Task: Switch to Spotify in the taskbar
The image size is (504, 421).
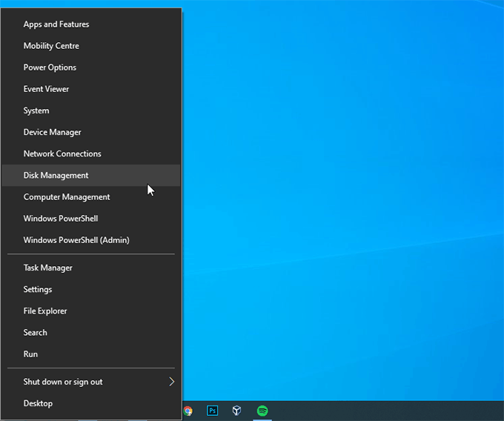Action: click(262, 411)
